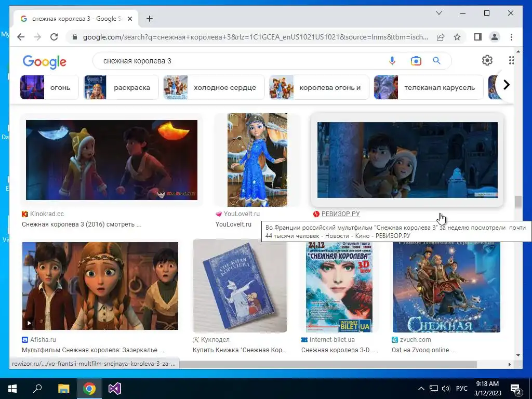Viewport: 532px width, 399px height.
Task: Click the Chrome forward arrow
Action: click(x=37, y=37)
